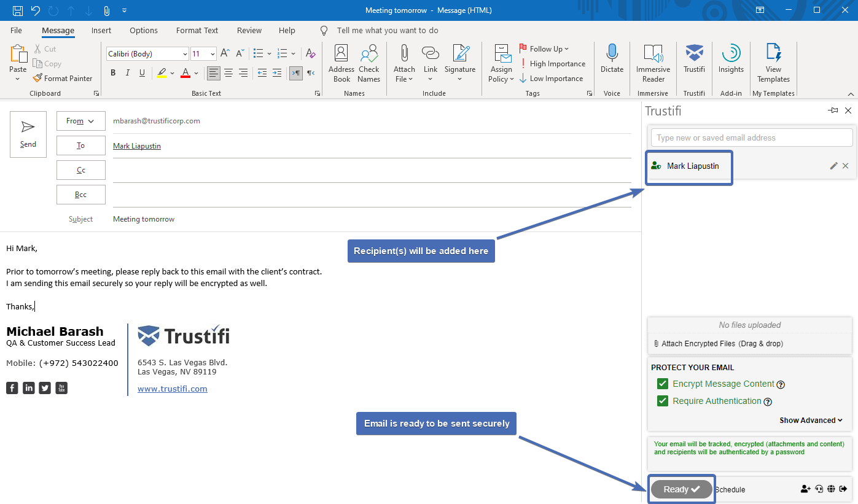The height and width of the screenshot is (504, 858).
Task: Switch to the Options tab
Action: pos(144,30)
